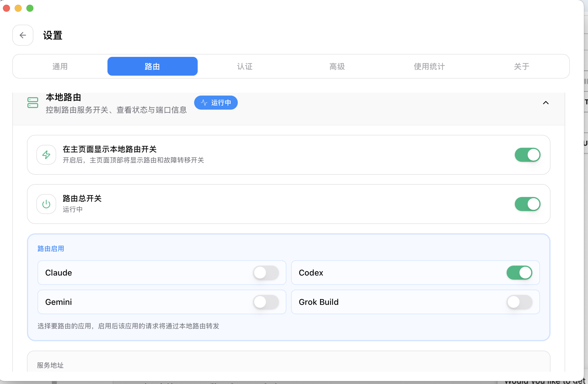This screenshot has width=588, height=384.
Task: Click the power icon beside 路由总开关
Action: pyautogui.click(x=46, y=204)
